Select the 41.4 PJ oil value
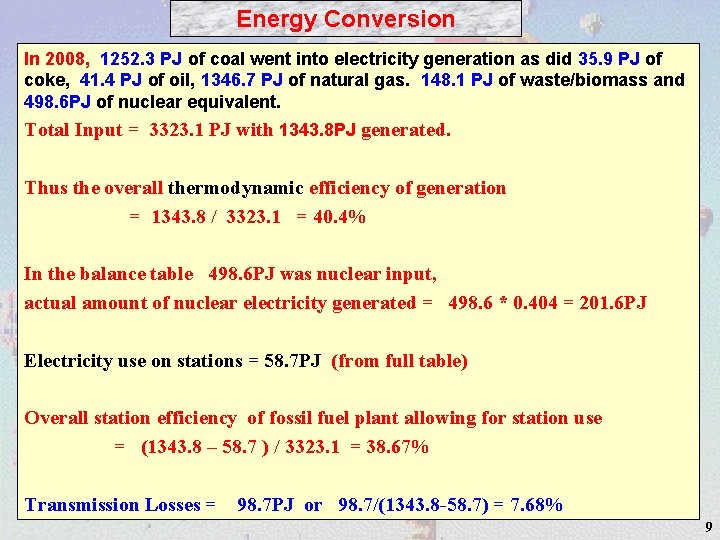720x540 pixels. point(110,80)
